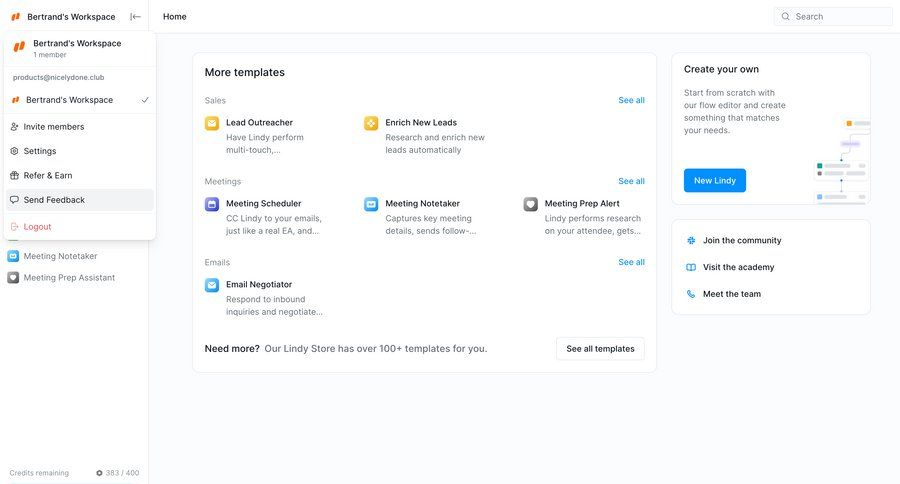Click the Meet the team phone icon

click(691, 294)
